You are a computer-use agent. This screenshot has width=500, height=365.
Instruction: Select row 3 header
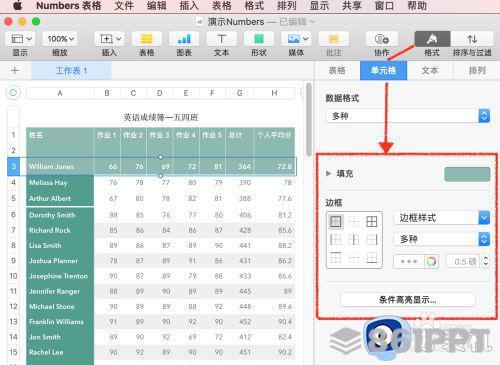13,166
